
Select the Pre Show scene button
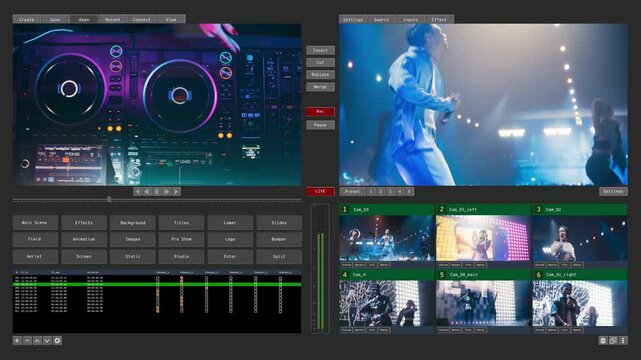pos(181,239)
